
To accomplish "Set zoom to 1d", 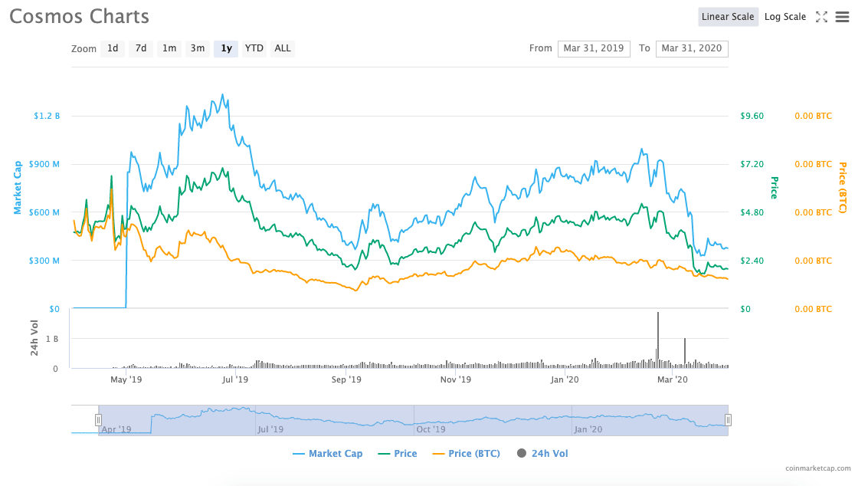I will point(113,48).
